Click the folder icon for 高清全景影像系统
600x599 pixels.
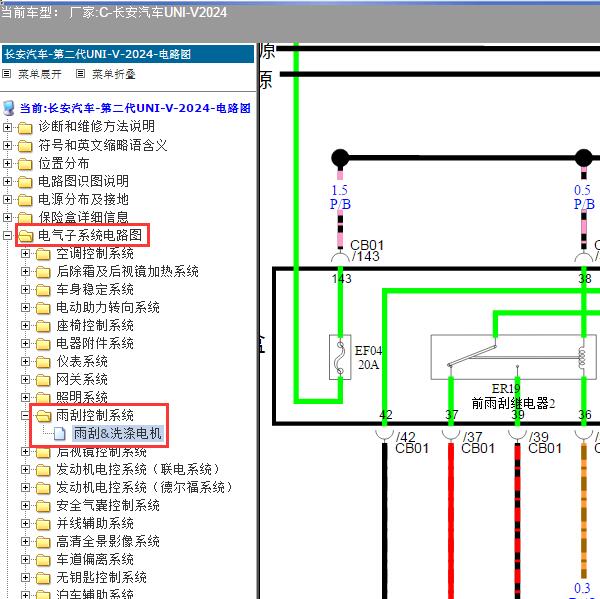click(43, 542)
